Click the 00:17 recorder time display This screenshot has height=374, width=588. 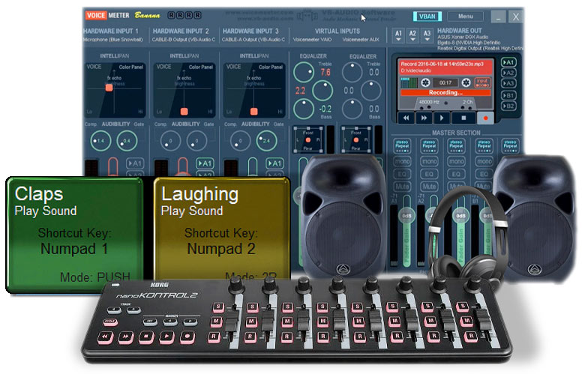(x=445, y=82)
